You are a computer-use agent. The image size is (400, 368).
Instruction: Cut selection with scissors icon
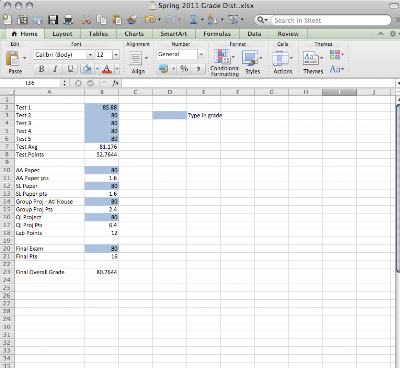tap(86, 20)
